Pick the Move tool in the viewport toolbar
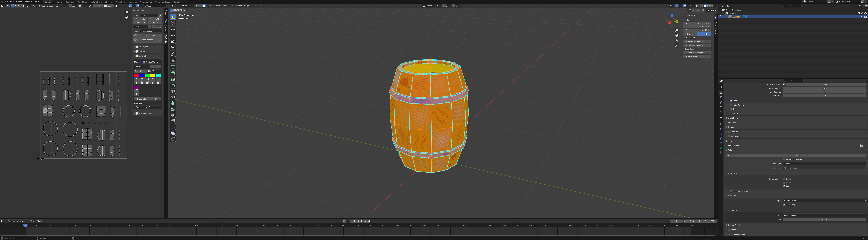This screenshot has height=240, width=868. [173, 30]
